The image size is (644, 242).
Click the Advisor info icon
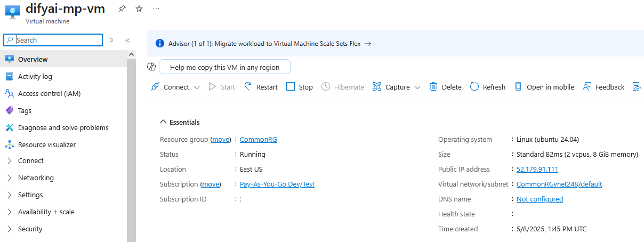[x=159, y=44]
